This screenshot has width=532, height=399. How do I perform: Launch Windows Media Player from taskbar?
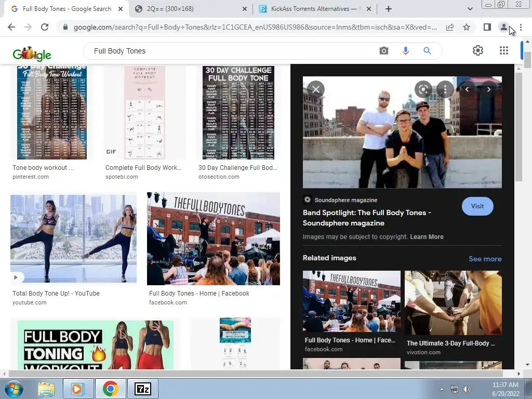click(78, 389)
